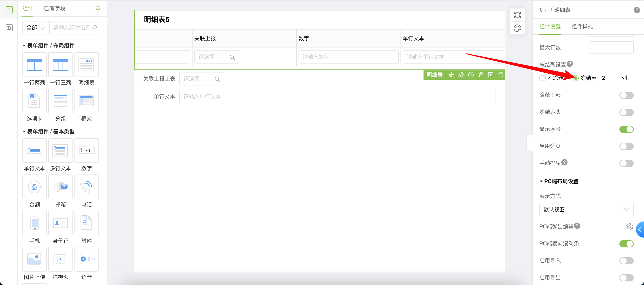Open the 全部 category dropdown
644x285 pixels.
click(x=36, y=28)
